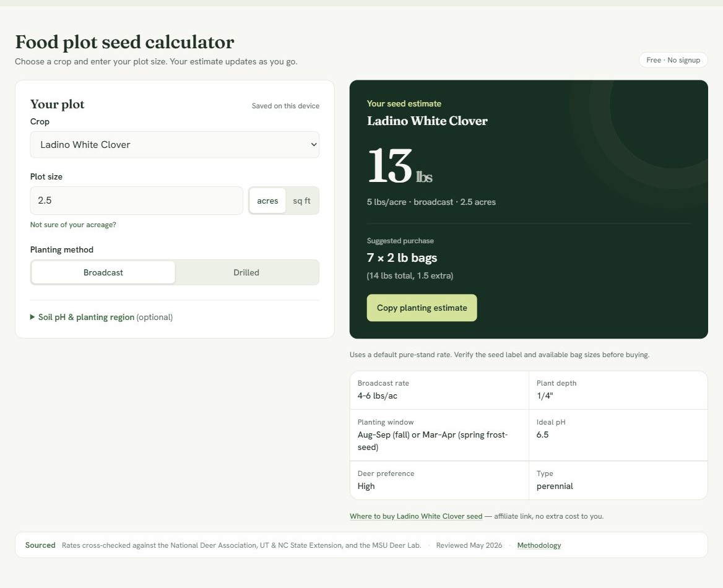
Task: Click the 4-6 lbs/ac broadcast rate value
Action: (x=377, y=396)
